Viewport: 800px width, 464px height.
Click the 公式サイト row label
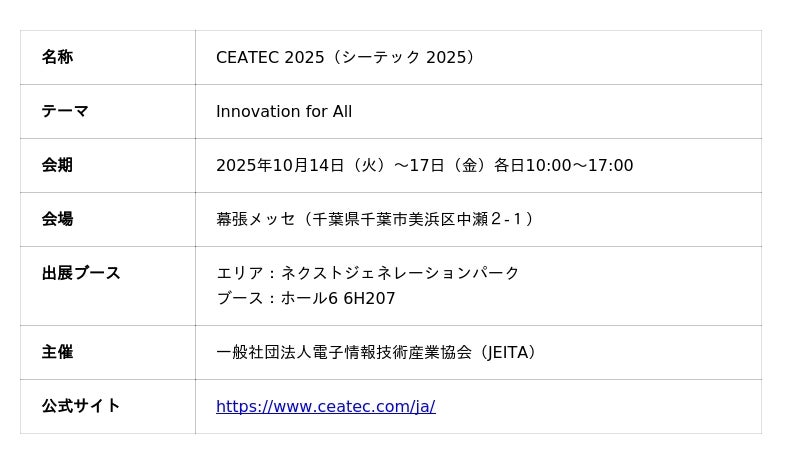coord(81,406)
